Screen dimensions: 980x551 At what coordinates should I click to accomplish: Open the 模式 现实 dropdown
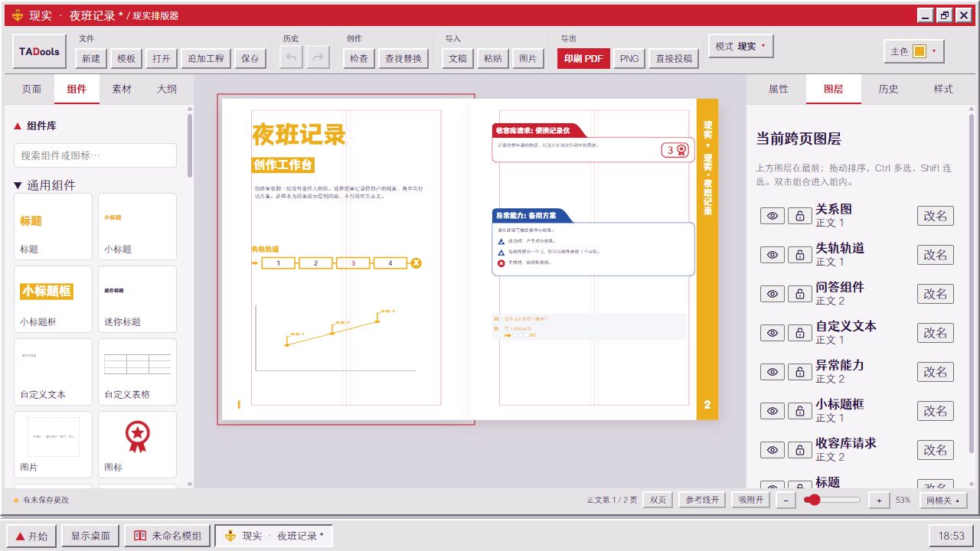click(x=741, y=46)
